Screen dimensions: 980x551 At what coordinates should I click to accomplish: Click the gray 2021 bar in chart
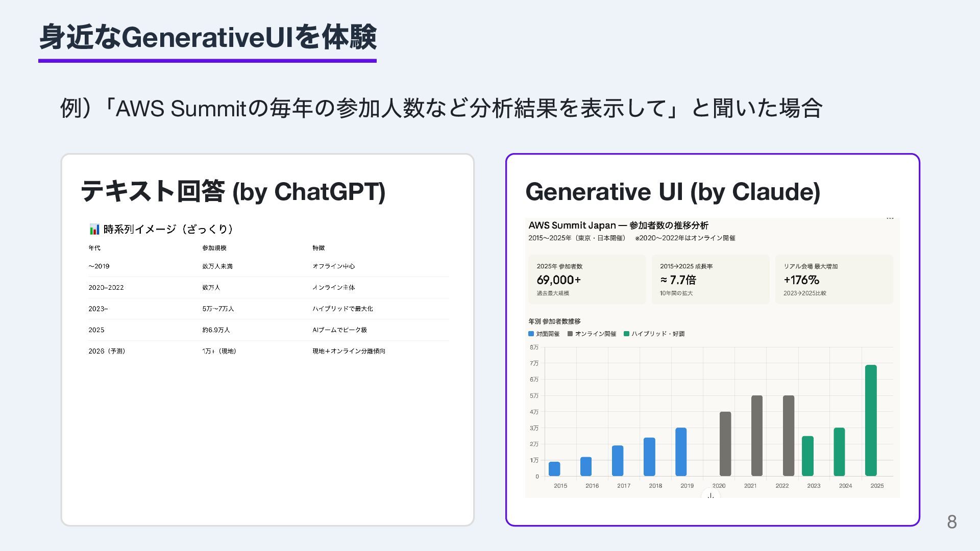point(756,435)
